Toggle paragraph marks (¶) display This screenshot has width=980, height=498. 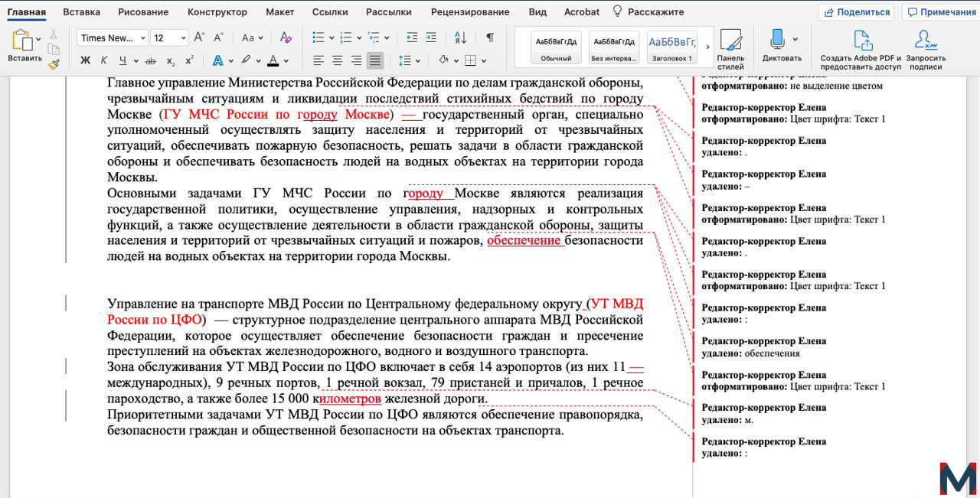[x=490, y=37]
